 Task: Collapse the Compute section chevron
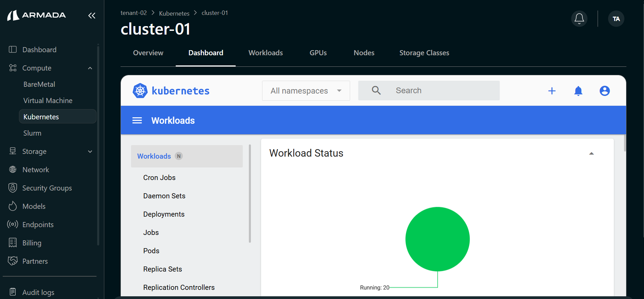click(x=90, y=68)
